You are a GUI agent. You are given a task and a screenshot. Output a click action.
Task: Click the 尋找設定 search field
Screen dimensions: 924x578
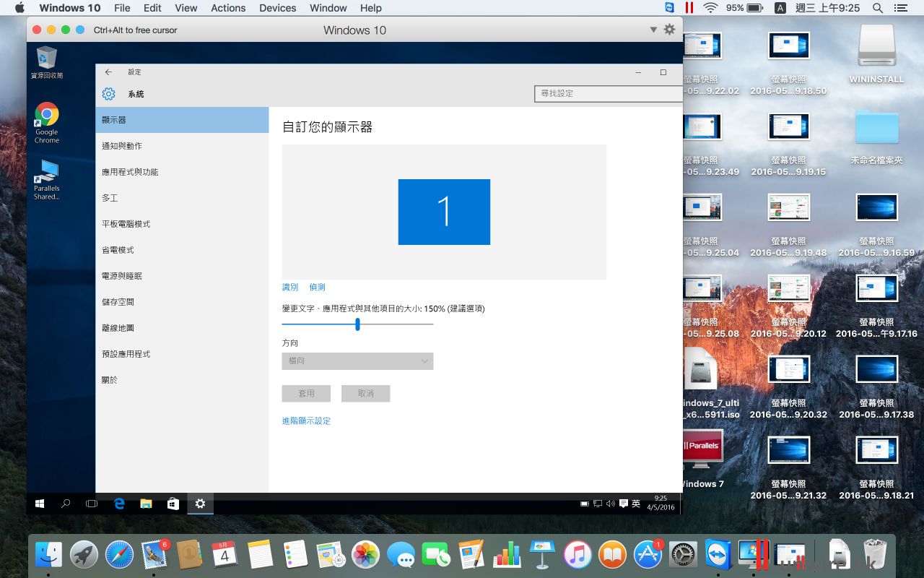tap(606, 93)
